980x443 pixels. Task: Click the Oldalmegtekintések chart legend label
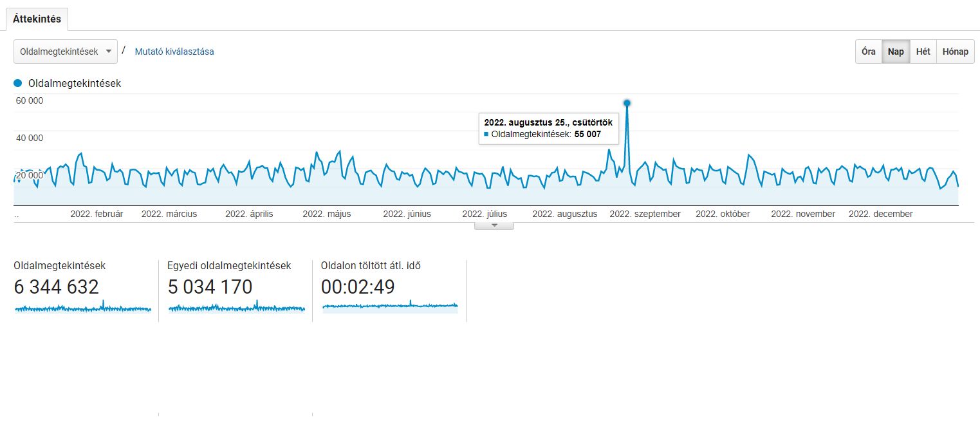75,83
